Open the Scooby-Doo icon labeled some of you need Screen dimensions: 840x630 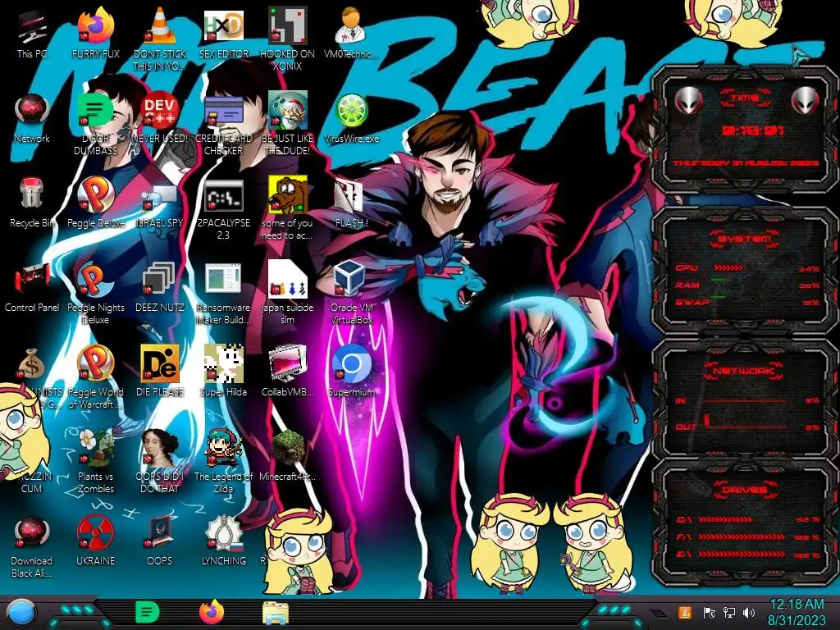[x=288, y=209]
